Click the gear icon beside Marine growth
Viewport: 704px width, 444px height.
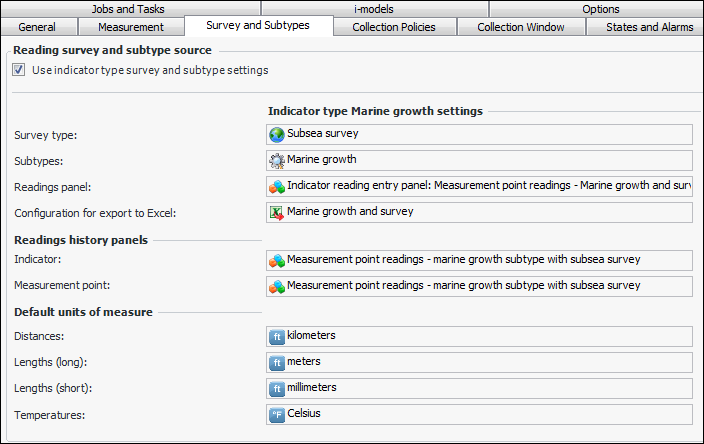(x=277, y=160)
